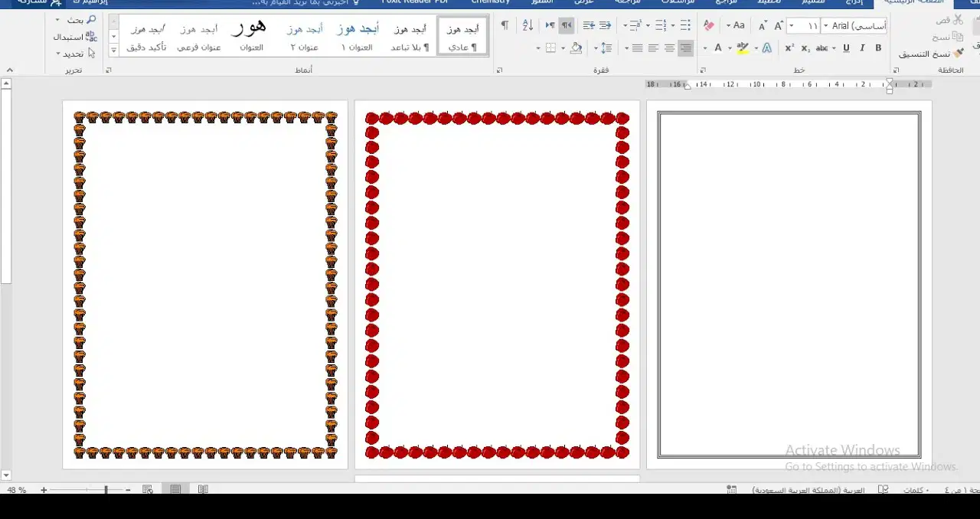Apply yellow text highlight color
Viewport: 980px width, 519px height.
pyautogui.click(x=742, y=48)
